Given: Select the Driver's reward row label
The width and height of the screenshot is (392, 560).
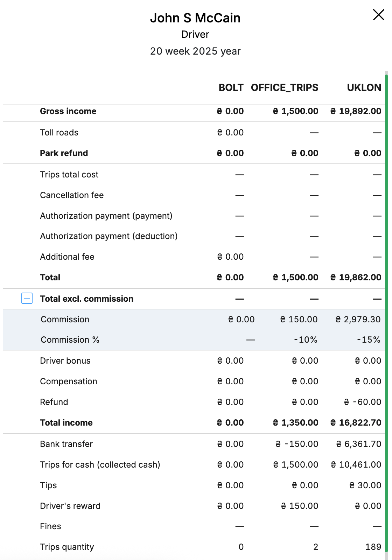Looking at the screenshot, I should point(70,506).
